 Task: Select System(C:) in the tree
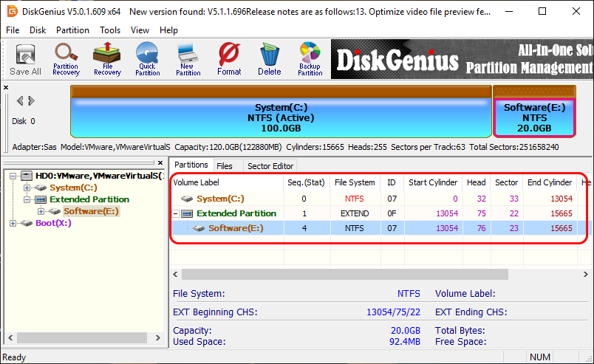[x=73, y=188]
